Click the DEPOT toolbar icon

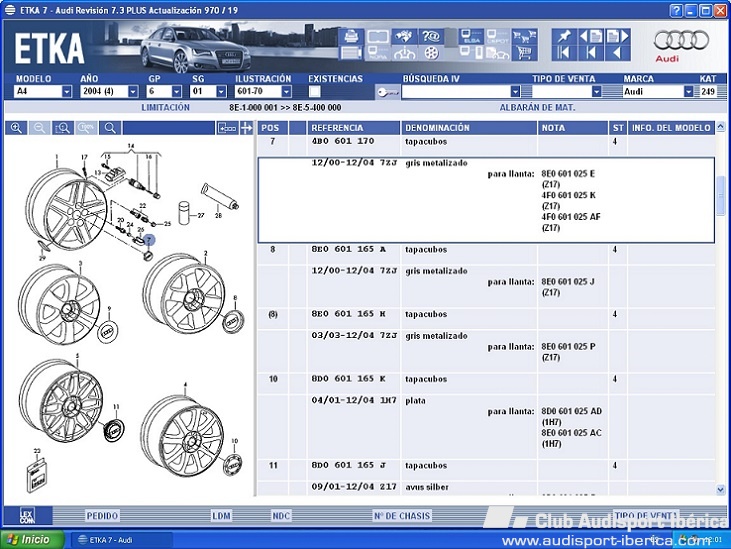(x=497, y=36)
